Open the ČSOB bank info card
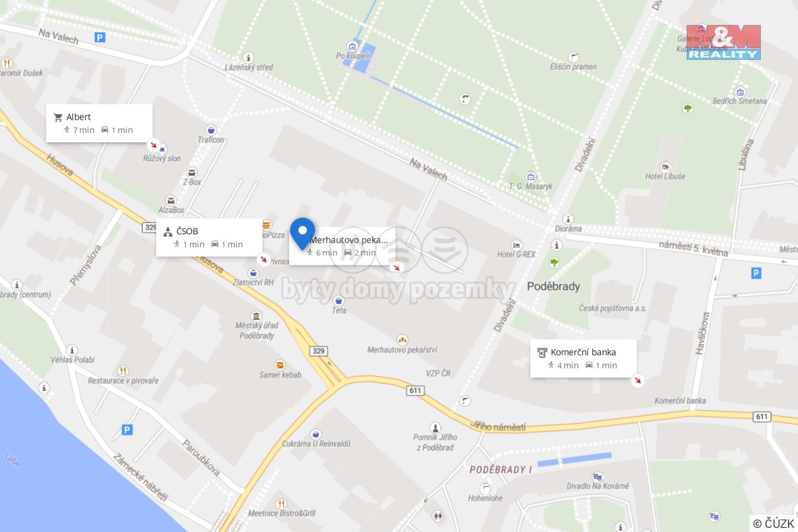 [x=209, y=237]
